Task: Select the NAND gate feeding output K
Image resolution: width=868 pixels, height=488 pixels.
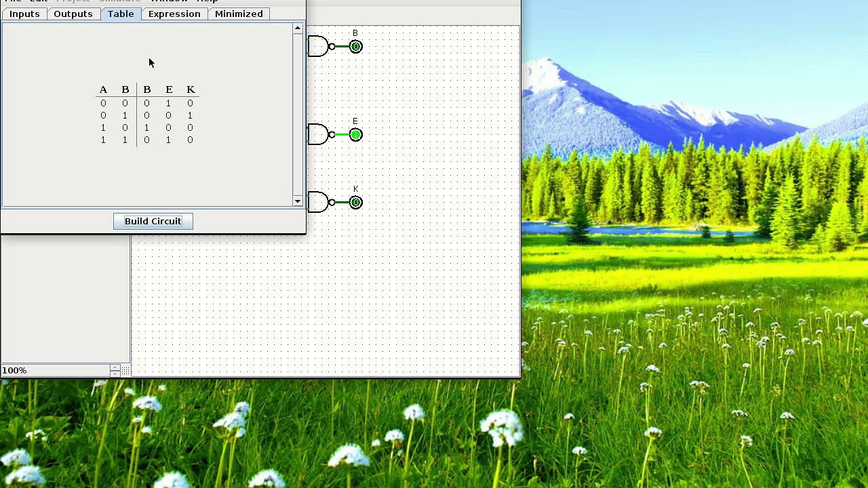Action: [320, 202]
